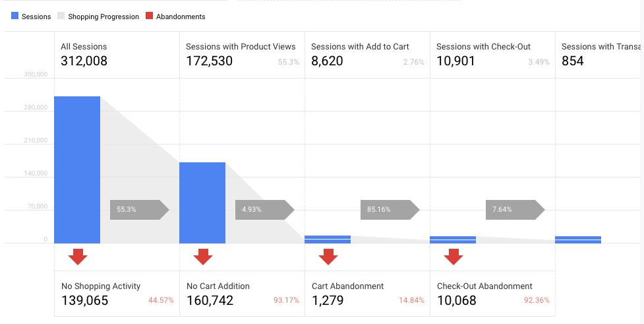The height and width of the screenshot is (324, 644).
Task: Click the blue Sessions legend swatch
Action: [x=15, y=16]
